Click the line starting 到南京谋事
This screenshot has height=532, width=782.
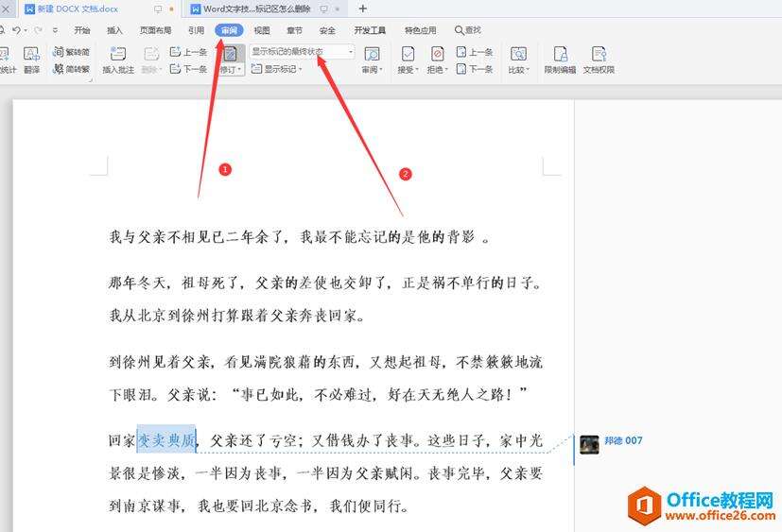259,506
